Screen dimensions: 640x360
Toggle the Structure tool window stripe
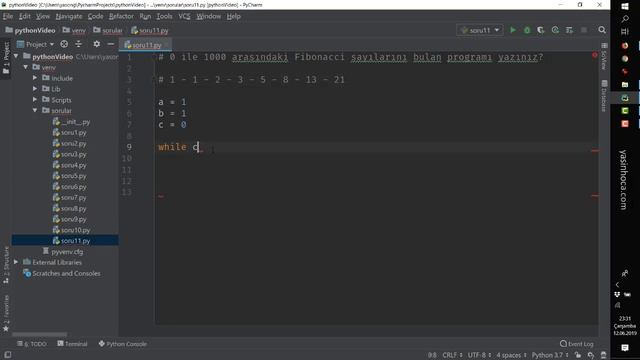6,265
